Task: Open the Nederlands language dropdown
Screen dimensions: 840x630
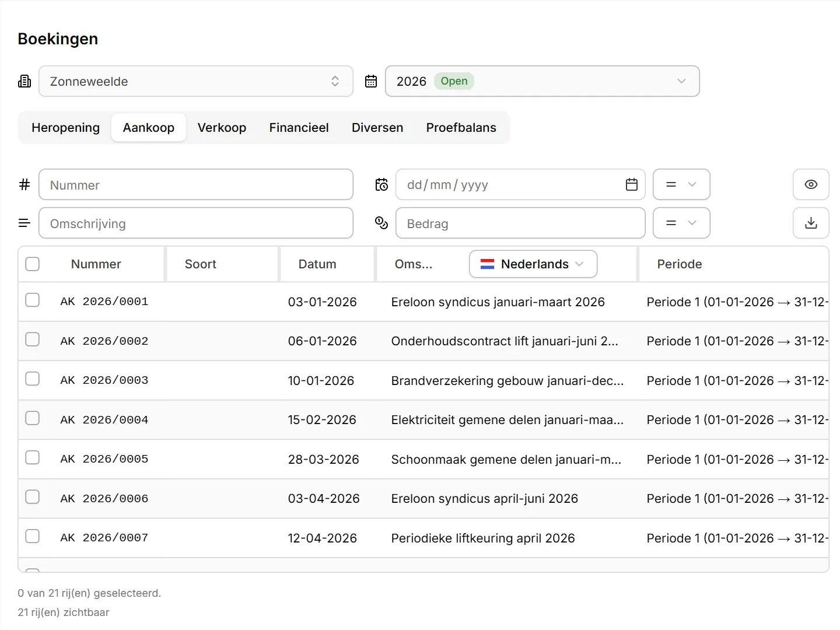Action: pyautogui.click(x=533, y=264)
